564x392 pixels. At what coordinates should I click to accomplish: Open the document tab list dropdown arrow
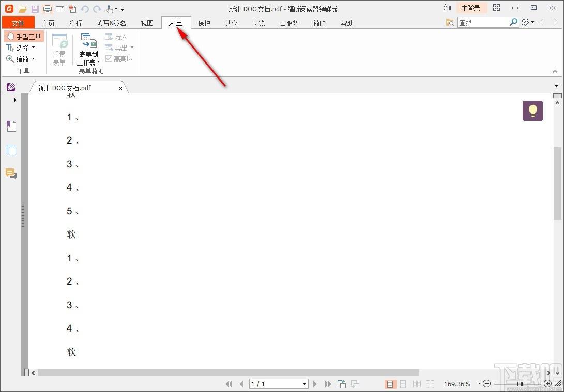[x=556, y=86]
